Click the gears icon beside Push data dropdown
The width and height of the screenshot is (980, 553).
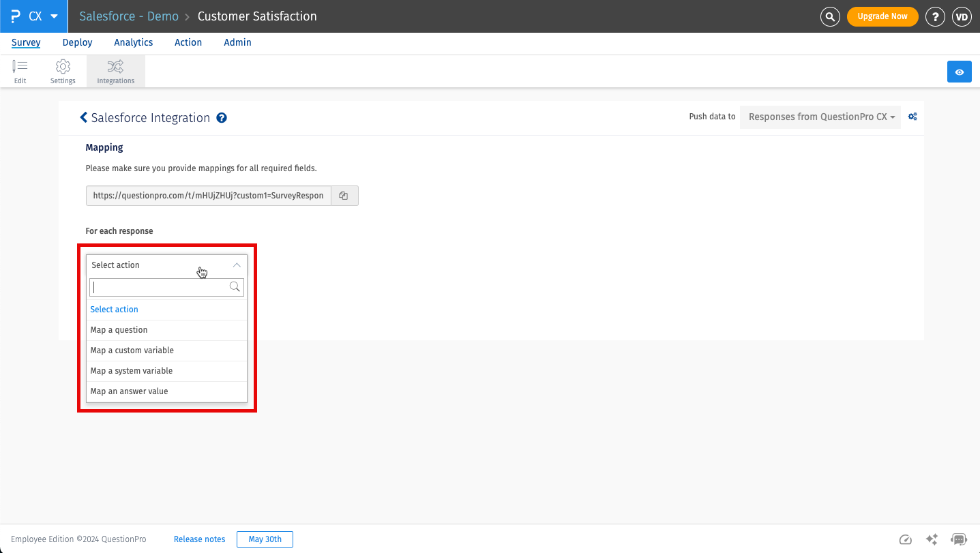tap(912, 117)
